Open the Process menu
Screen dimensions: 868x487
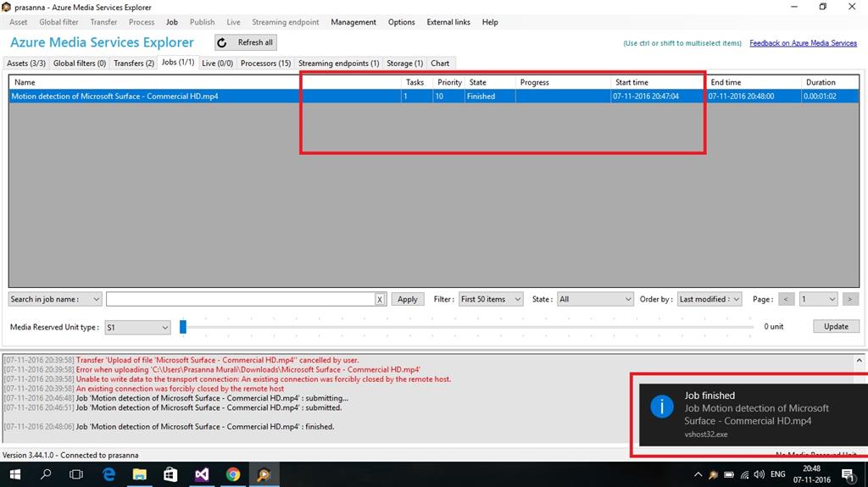[142, 22]
